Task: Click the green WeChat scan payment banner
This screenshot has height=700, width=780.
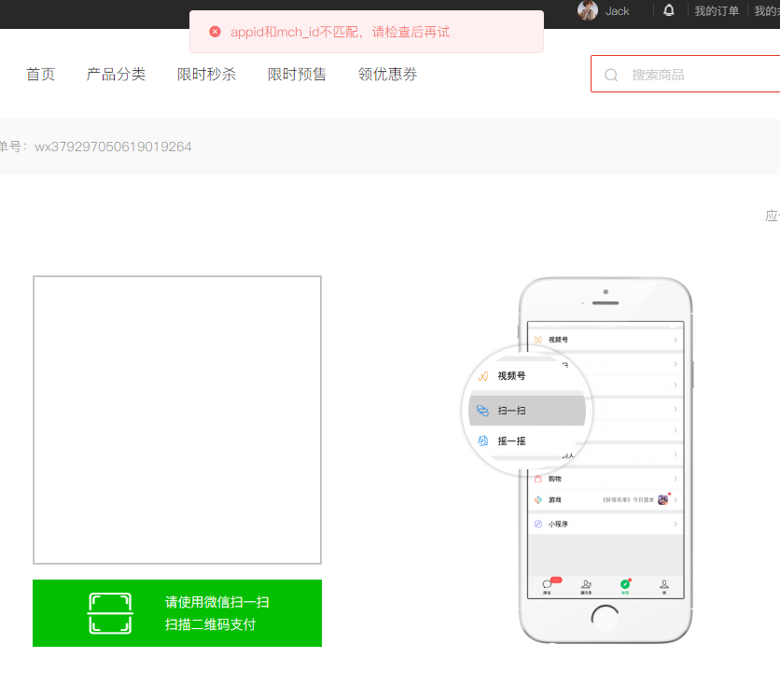Action: [x=177, y=613]
